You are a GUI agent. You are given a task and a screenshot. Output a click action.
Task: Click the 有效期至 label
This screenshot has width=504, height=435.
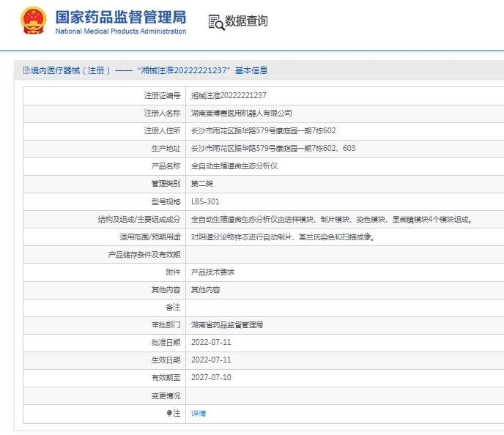(x=166, y=377)
